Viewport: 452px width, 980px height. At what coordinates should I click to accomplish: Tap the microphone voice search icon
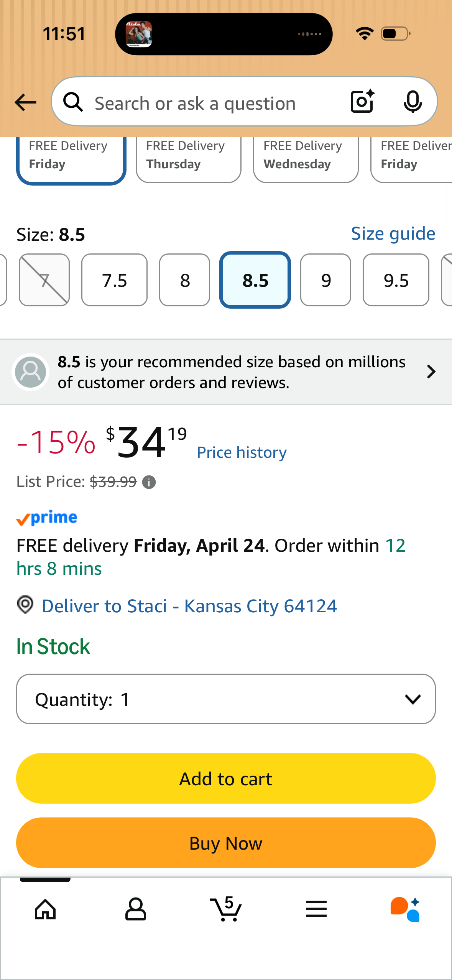pyautogui.click(x=413, y=102)
